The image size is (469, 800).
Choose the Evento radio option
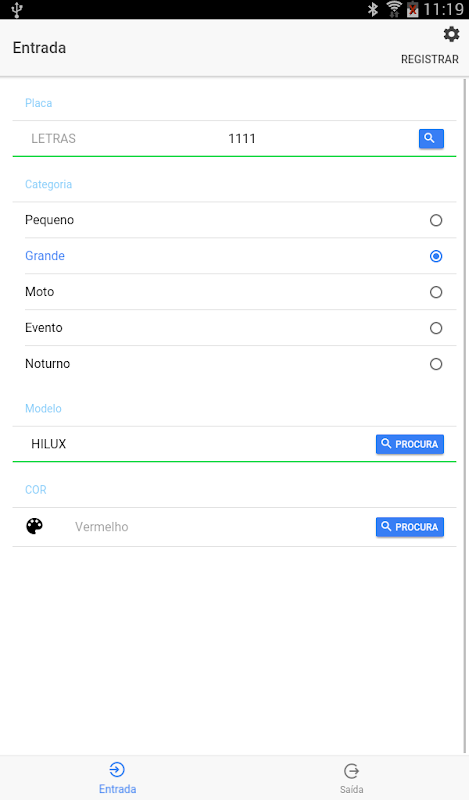click(x=436, y=328)
